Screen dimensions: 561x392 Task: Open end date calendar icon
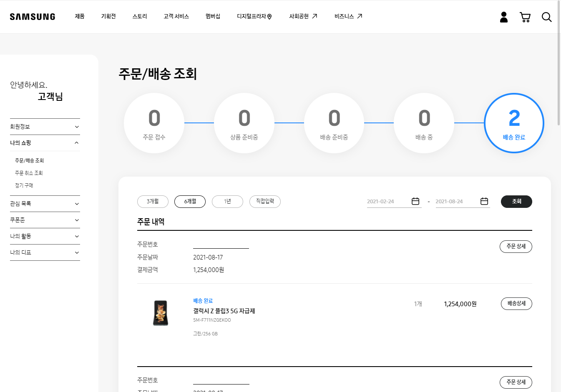coord(484,201)
